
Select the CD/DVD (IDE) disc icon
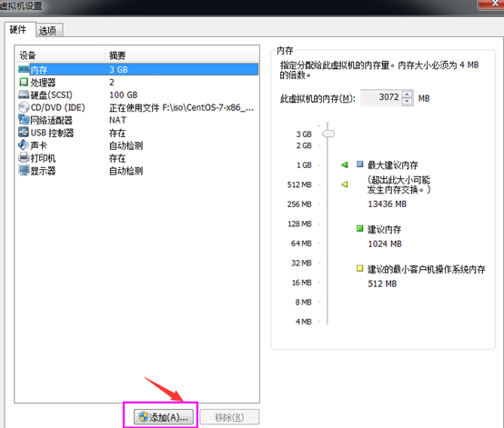point(24,107)
